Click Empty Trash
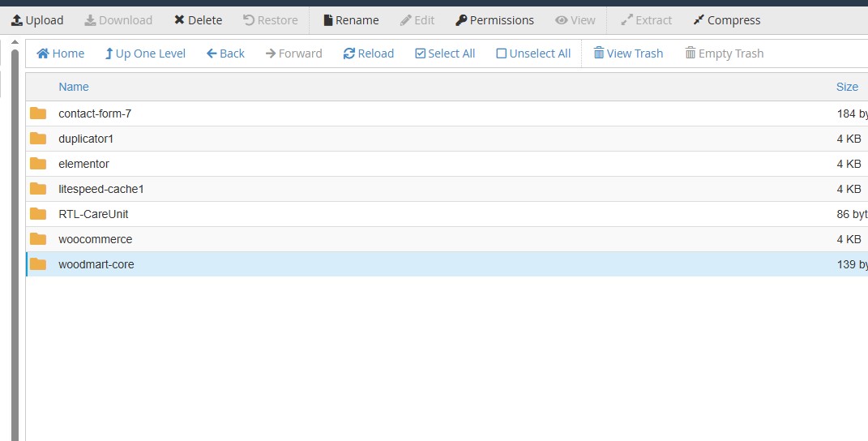The width and height of the screenshot is (868, 441). [x=725, y=54]
